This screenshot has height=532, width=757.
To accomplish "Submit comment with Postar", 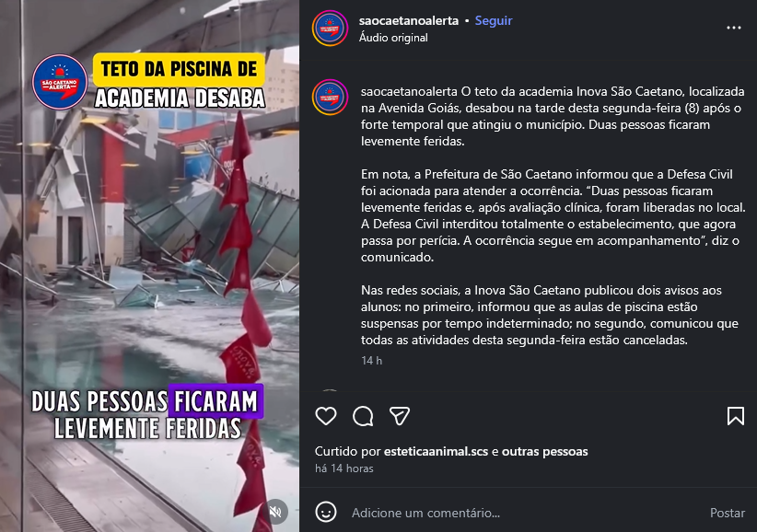I will [x=727, y=513].
